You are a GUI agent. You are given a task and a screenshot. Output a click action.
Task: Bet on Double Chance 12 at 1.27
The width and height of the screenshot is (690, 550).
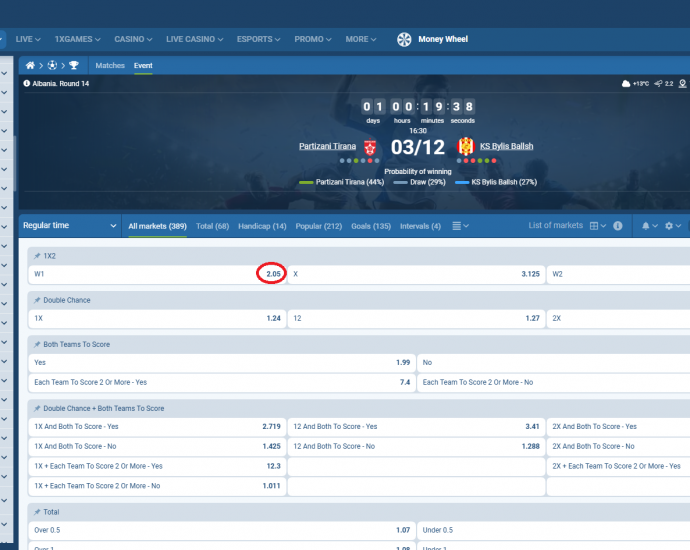pos(416,319)
